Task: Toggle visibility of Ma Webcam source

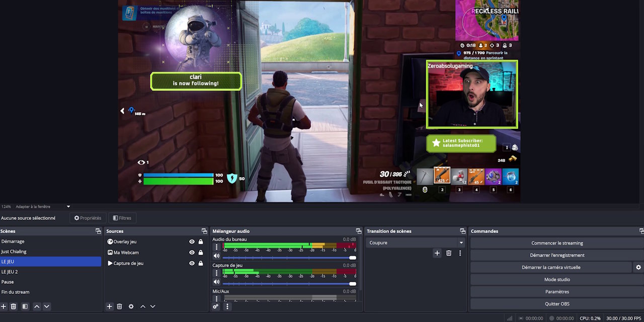Action: pyautogui.click(x=192, y=253)
